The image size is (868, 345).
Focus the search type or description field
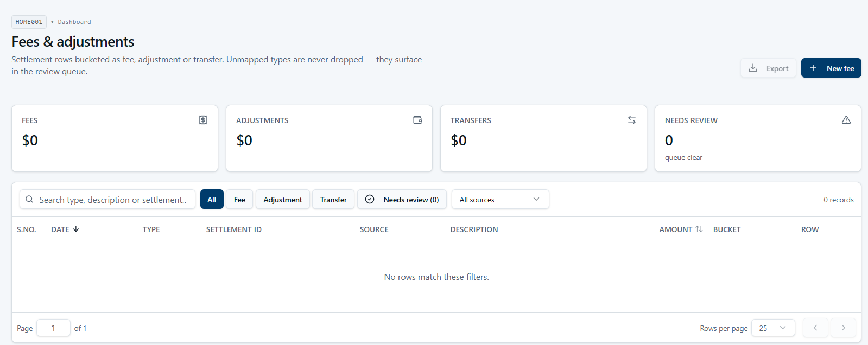[x=107, y=199]
